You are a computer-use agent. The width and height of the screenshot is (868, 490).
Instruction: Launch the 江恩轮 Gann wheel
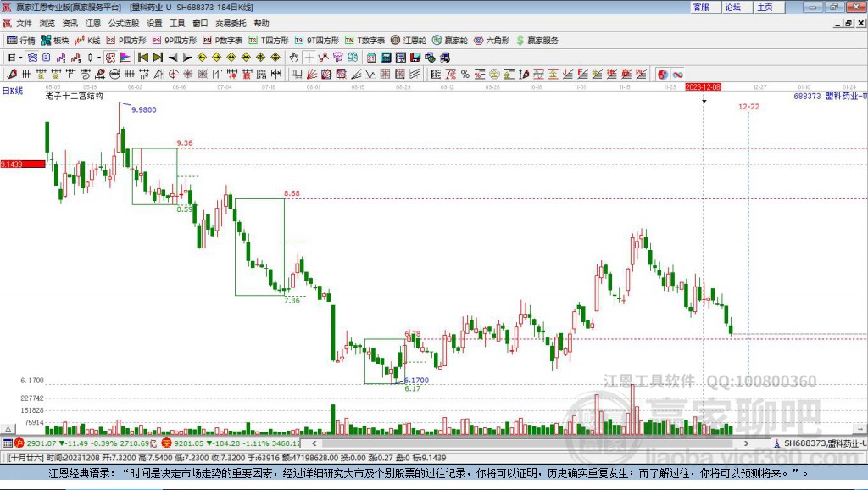tap(409, 41)
